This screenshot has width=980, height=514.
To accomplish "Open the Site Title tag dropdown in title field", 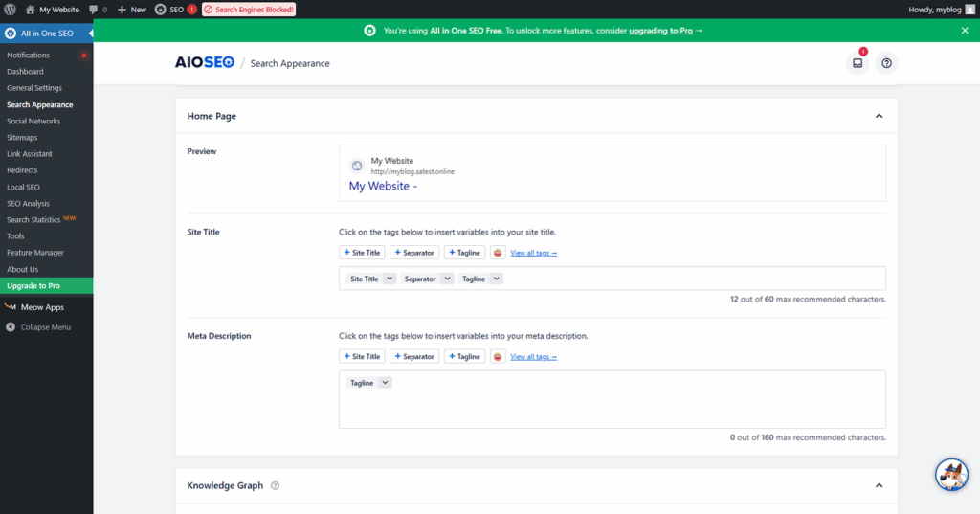I will [x=390, y=279].
